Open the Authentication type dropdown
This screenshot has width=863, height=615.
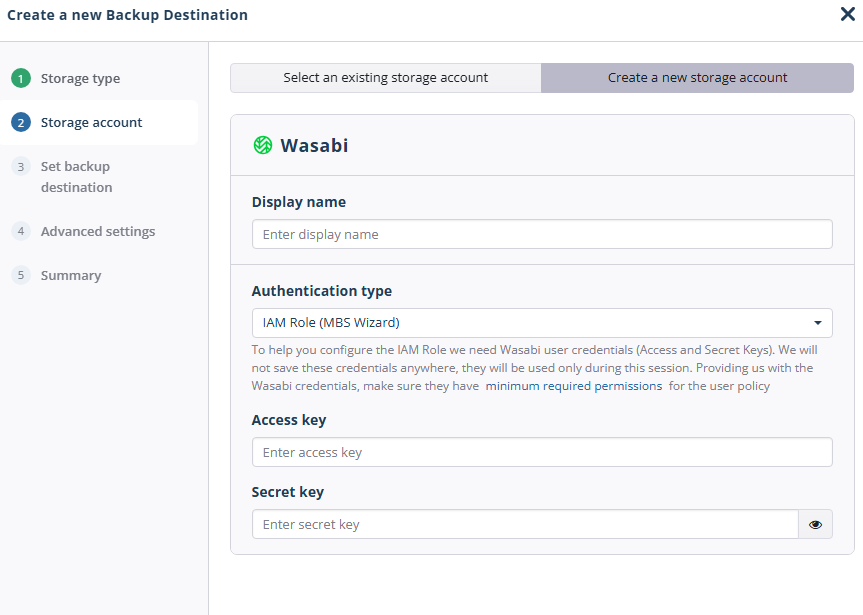click(x=542, y=323)
